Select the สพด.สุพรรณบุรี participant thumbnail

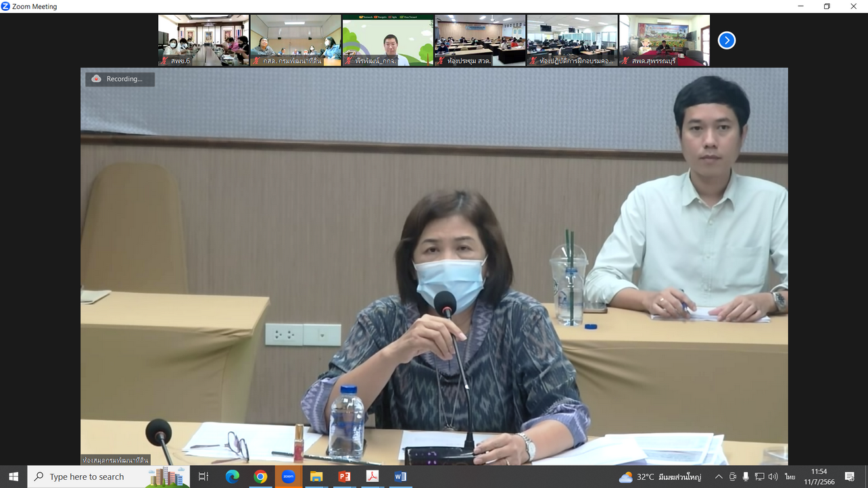tap(664, 41)
